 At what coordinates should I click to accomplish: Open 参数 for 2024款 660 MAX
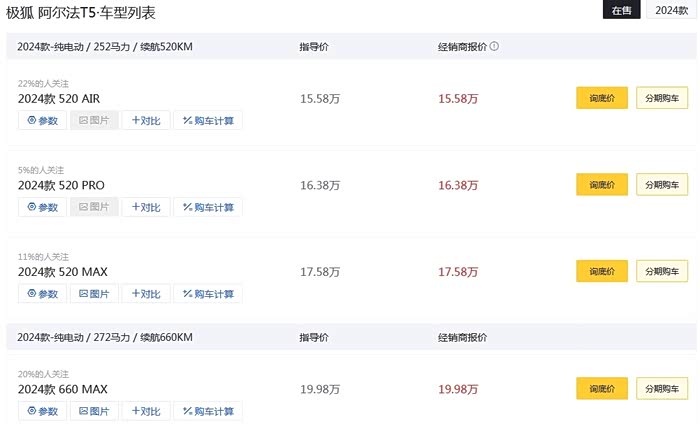click(43, 411)
